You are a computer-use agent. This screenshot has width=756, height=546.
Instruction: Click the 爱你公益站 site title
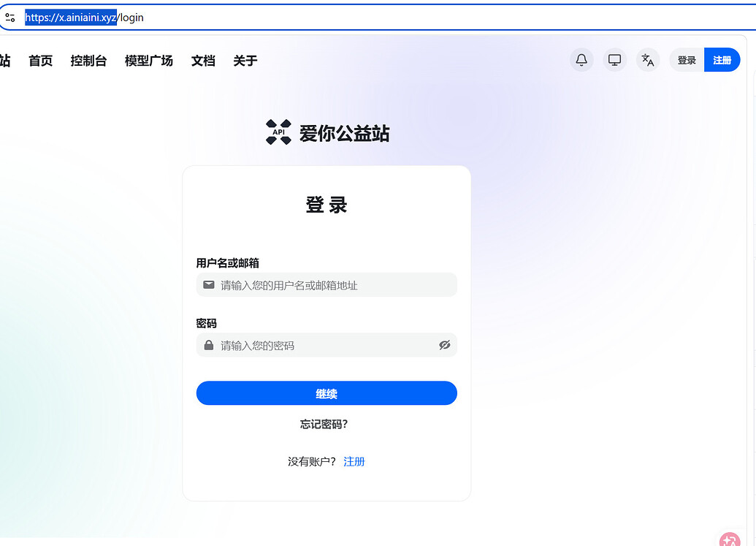click(x=344, y=133)
